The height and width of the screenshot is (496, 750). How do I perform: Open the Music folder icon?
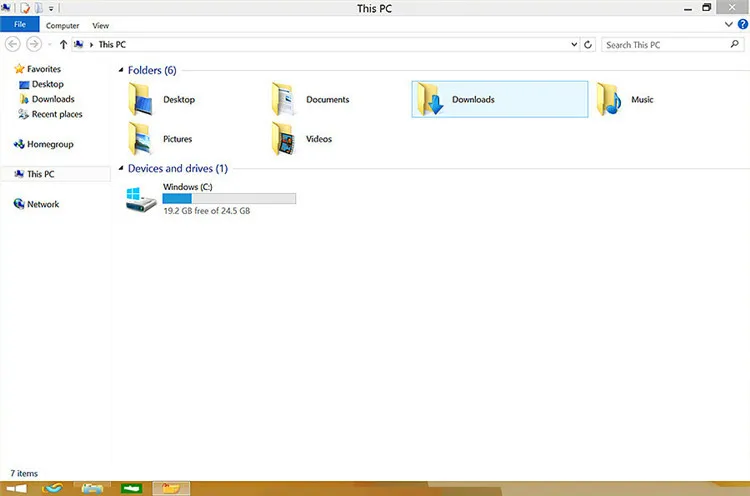(609, 99)
